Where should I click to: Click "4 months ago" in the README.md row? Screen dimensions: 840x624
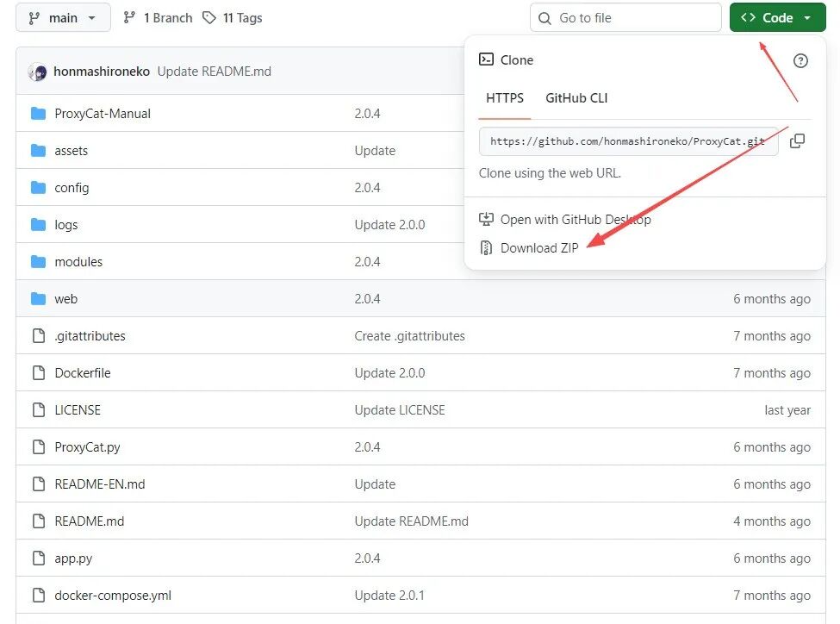point(772,521)
